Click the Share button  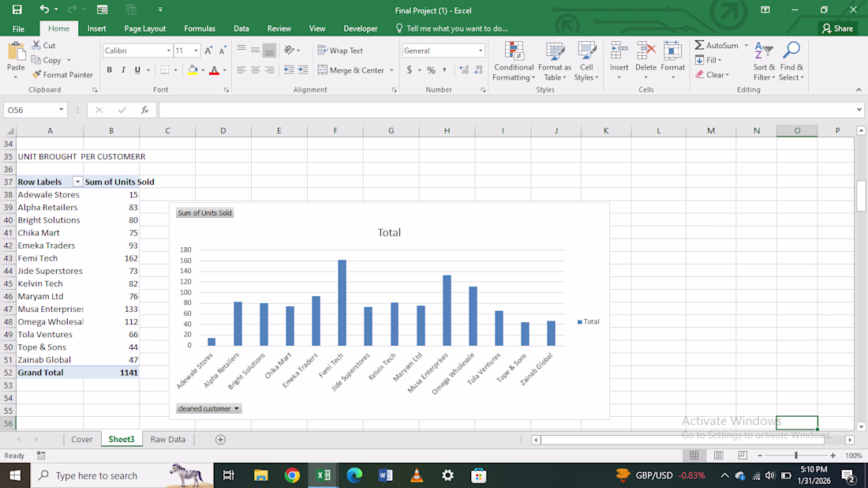(837, 28)
